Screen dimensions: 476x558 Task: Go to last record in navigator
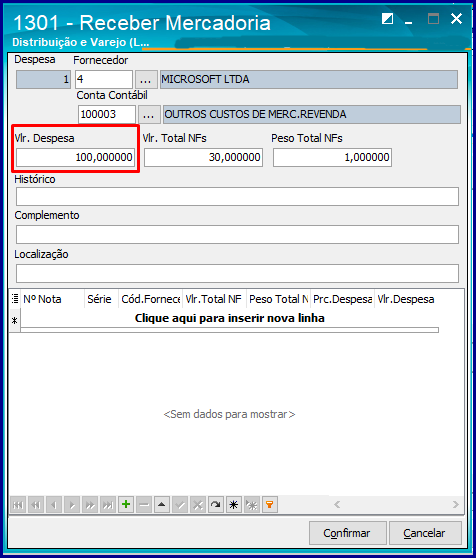tap(108, 504)
